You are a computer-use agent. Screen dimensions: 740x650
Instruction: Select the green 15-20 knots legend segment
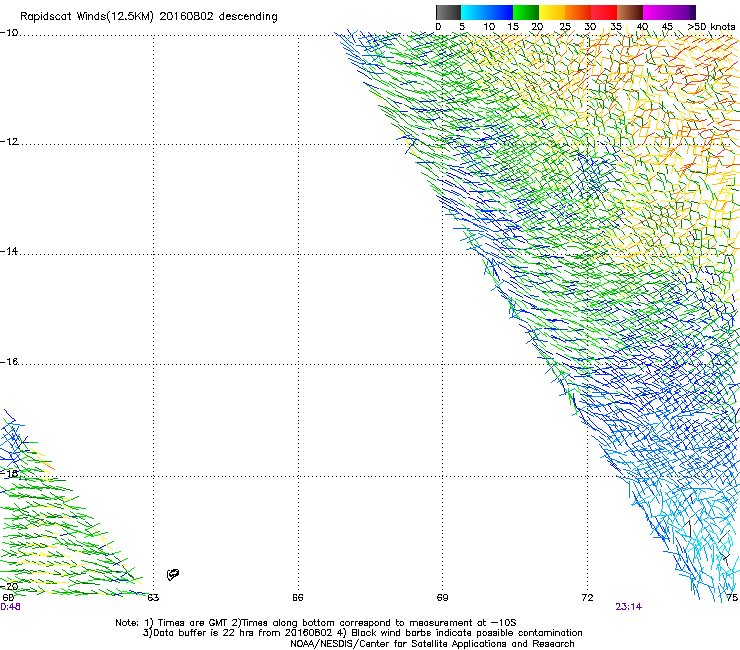pos(526,12)
